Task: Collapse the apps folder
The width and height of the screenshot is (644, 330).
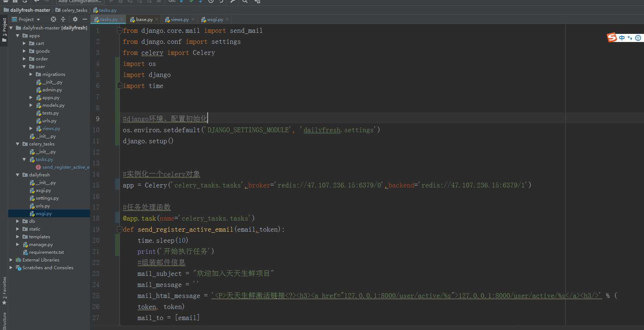Action: (18, 36)
